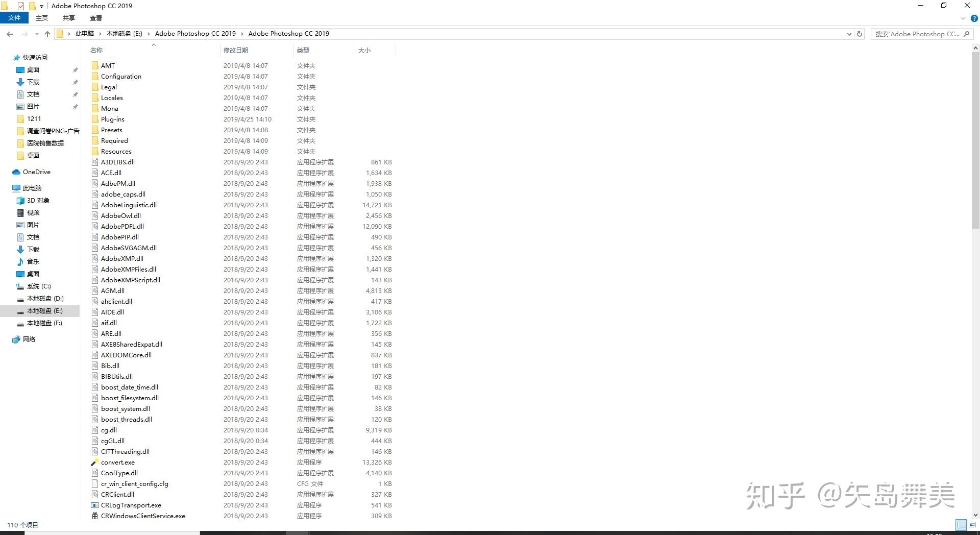Image resolution: width=980 pixels, height=535 pixels.
Task: Sort files by 名称 column
Action: coord(96,50)
